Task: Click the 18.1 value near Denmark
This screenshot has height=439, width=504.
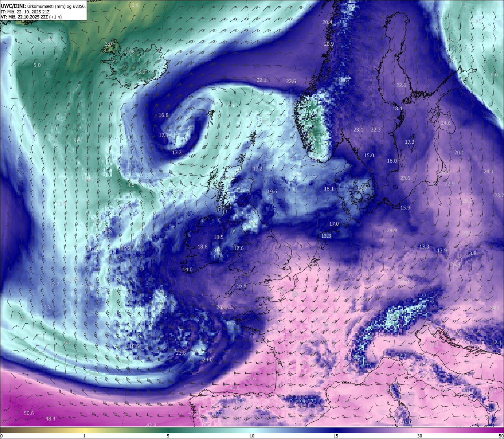Action: [x=329, y=189]
